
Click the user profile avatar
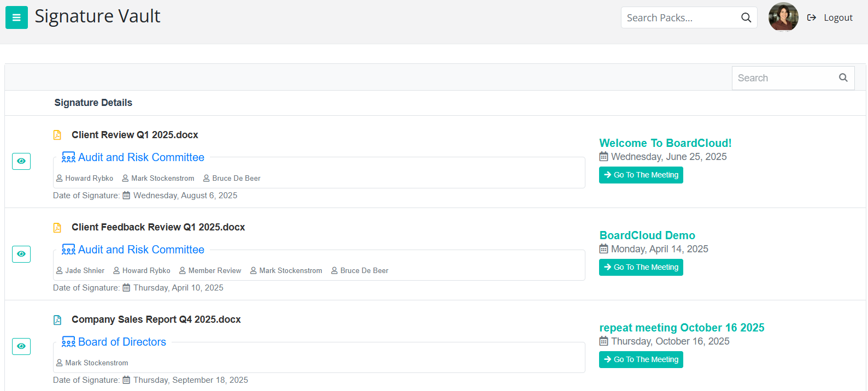[783, 17]
